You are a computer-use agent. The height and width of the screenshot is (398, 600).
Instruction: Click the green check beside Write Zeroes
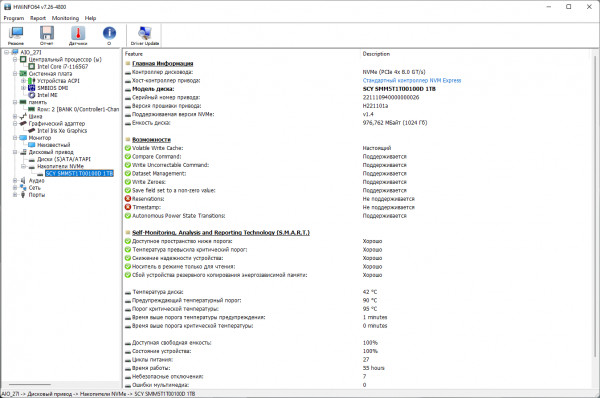coord(128,182)
